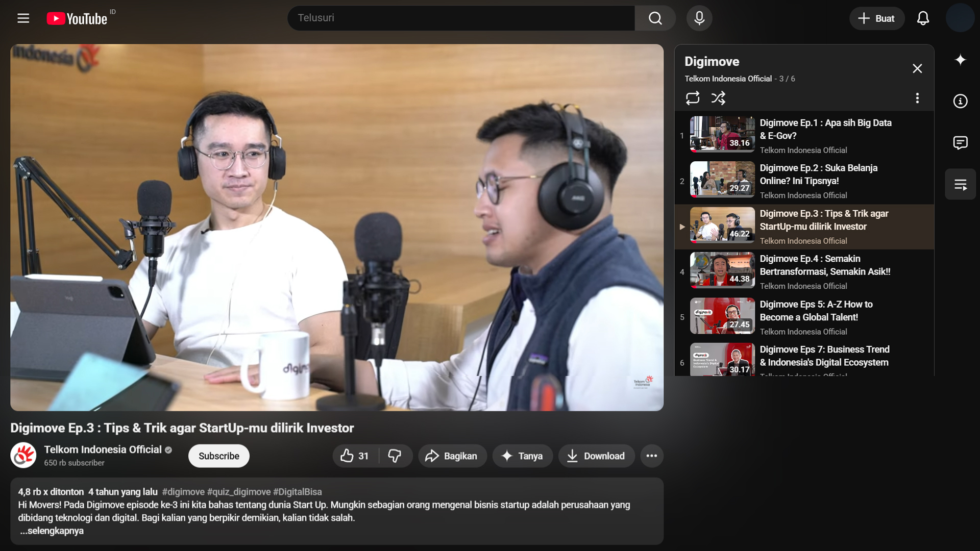Viewport: 980px width, 551px height.
Task: Play Digimove Ep.2 Suka Belanja Online
Action: (818, 174)
